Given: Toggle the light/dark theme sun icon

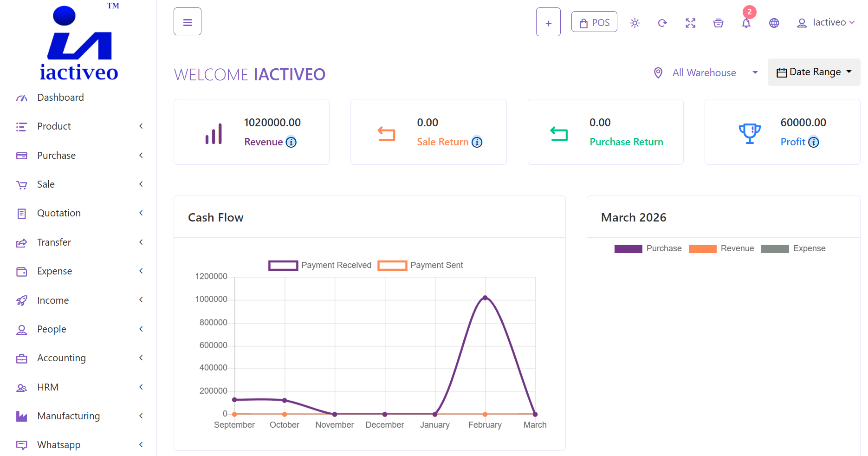Looking at the screenshot, I should click(x=635, y=23).
